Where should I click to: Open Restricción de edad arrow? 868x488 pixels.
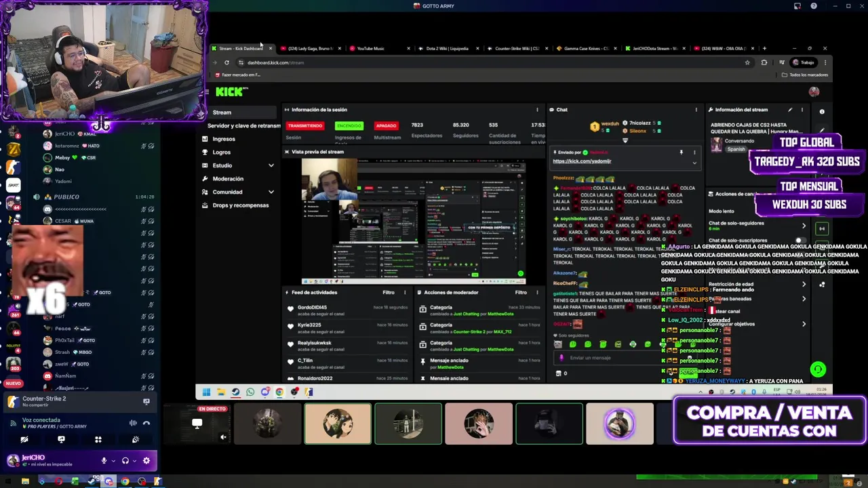point(804,285)
